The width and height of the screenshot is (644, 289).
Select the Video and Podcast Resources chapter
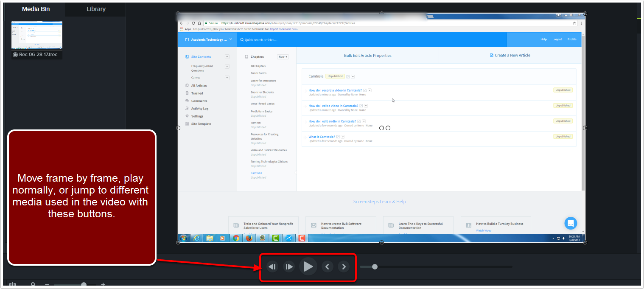269,150
